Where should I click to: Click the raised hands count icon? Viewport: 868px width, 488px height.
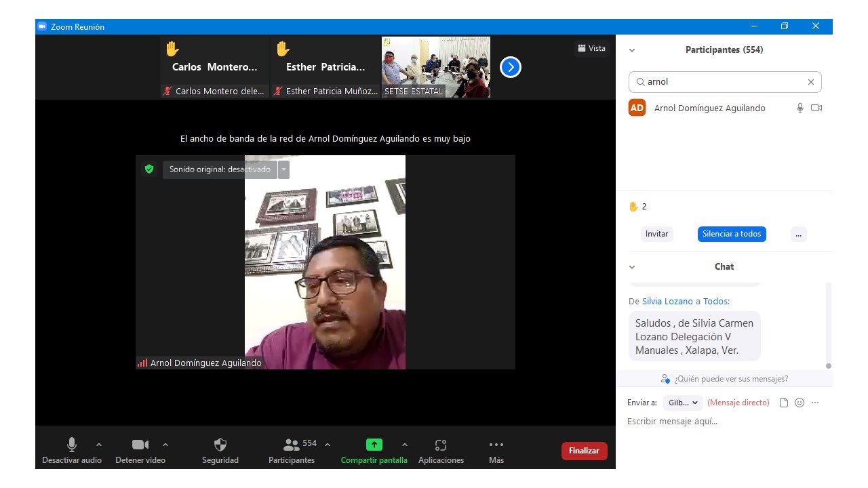(633, 207)
